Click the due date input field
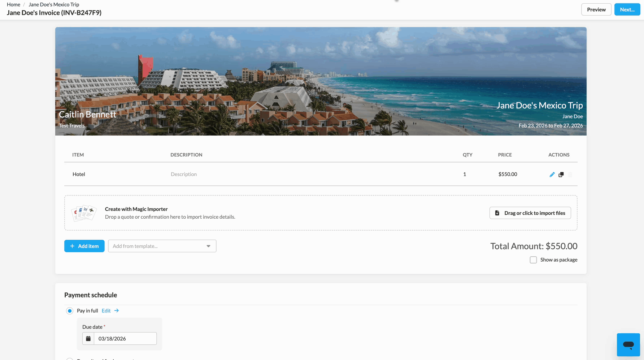This screenshot has height=360, width=644. 125,339
